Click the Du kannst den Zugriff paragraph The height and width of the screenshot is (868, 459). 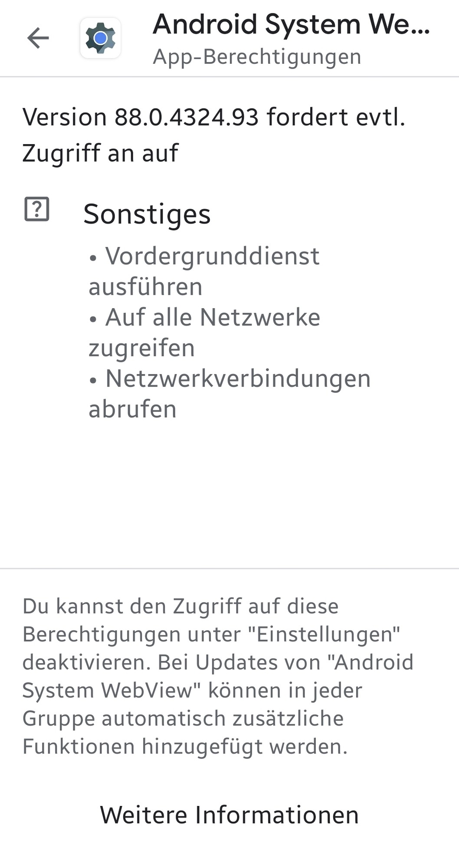click(218, 676)
